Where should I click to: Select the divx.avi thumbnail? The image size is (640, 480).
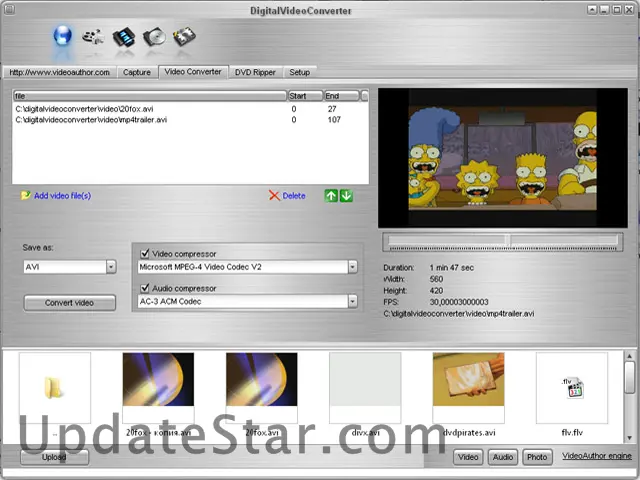click(x=365, y=388)
